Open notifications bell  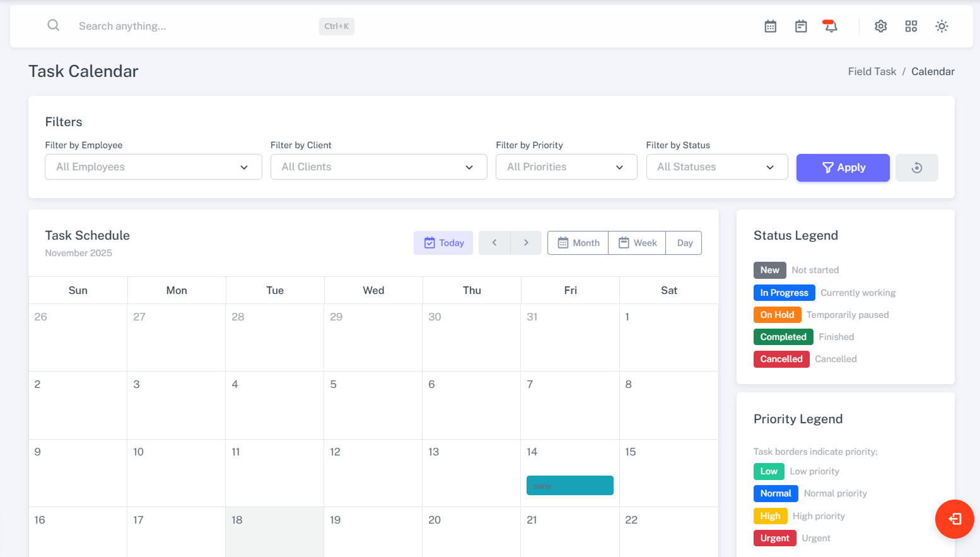coord(831,26)
